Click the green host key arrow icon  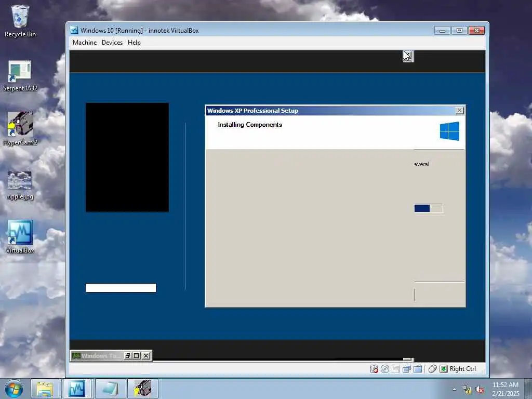click(x=444, y=369)
